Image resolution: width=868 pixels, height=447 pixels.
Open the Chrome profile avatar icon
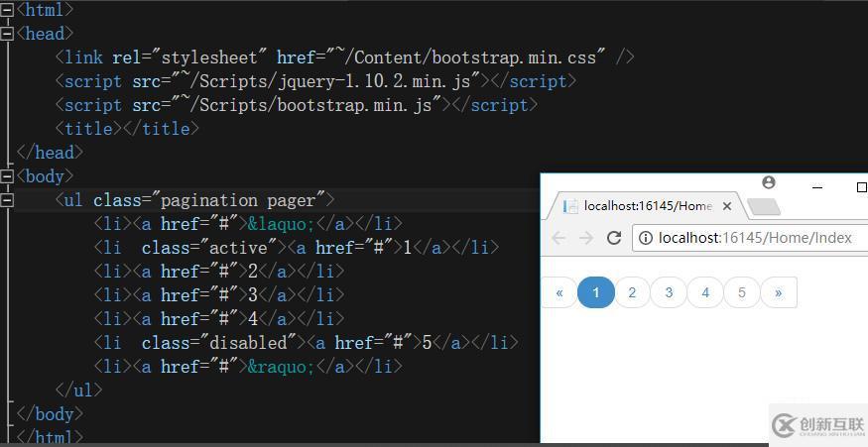pos(769,182)
